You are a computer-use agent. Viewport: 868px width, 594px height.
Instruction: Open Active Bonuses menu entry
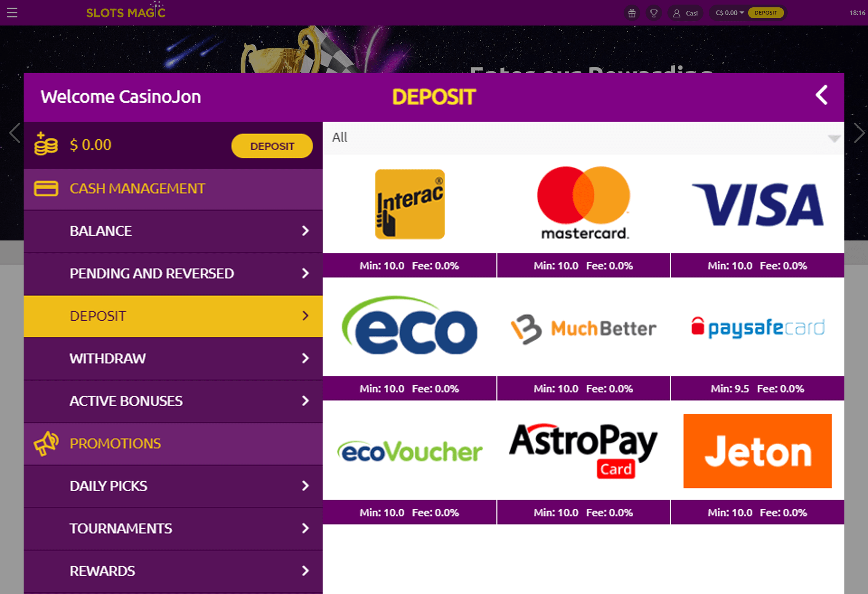coord(173,401)
